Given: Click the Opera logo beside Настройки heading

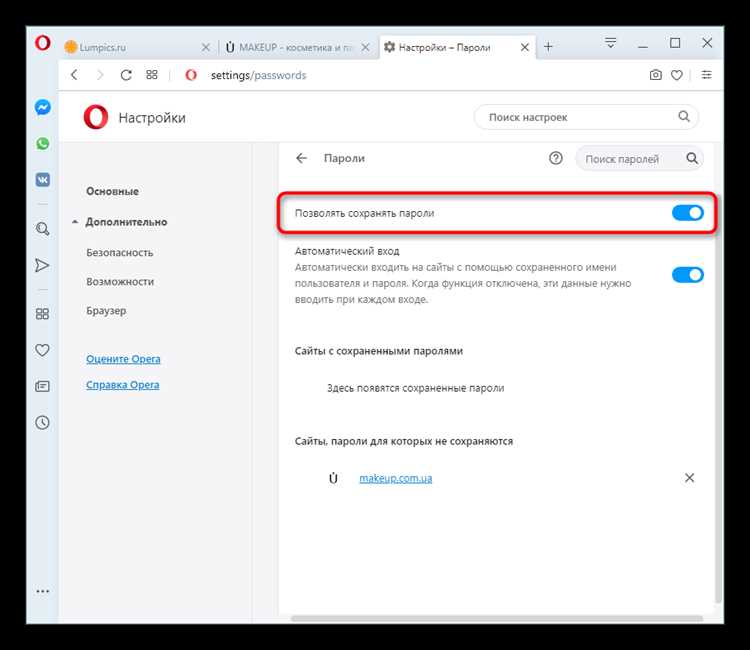Looking at the screenshot, I should coord(96,117).
